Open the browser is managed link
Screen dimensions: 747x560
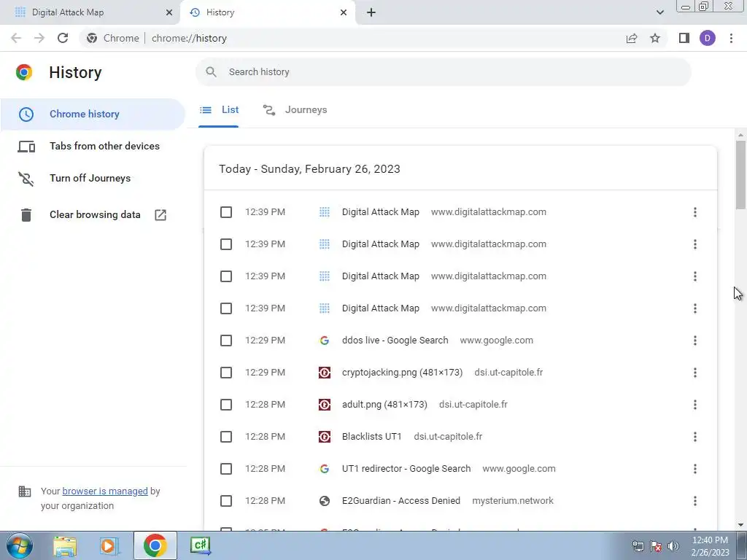pos(105,491)
